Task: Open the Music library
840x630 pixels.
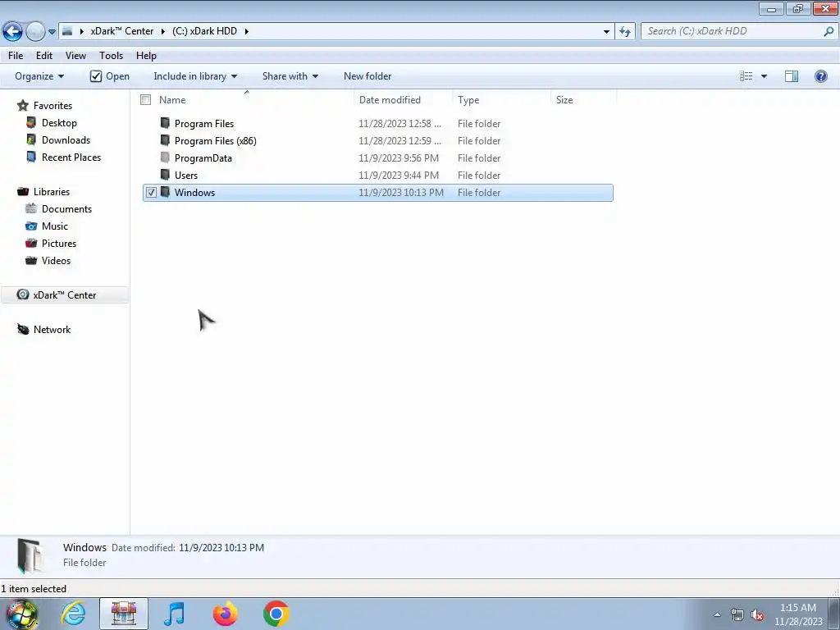Action: 55,226
